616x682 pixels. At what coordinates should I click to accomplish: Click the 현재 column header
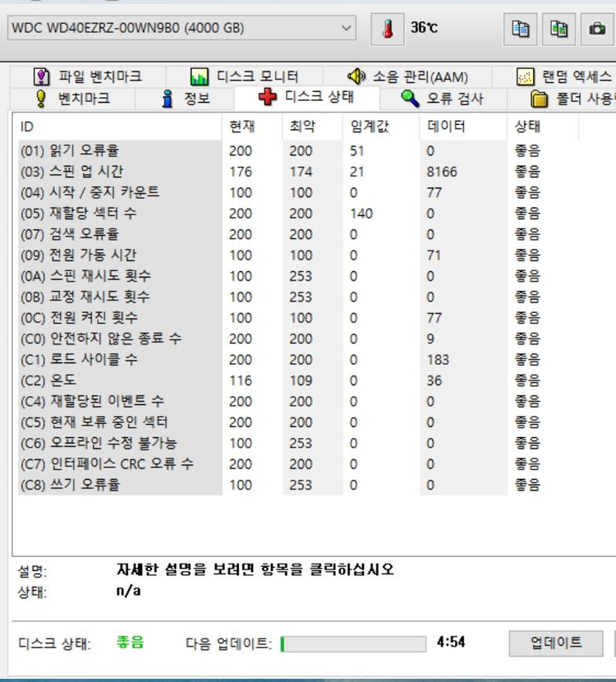[252, 127]
